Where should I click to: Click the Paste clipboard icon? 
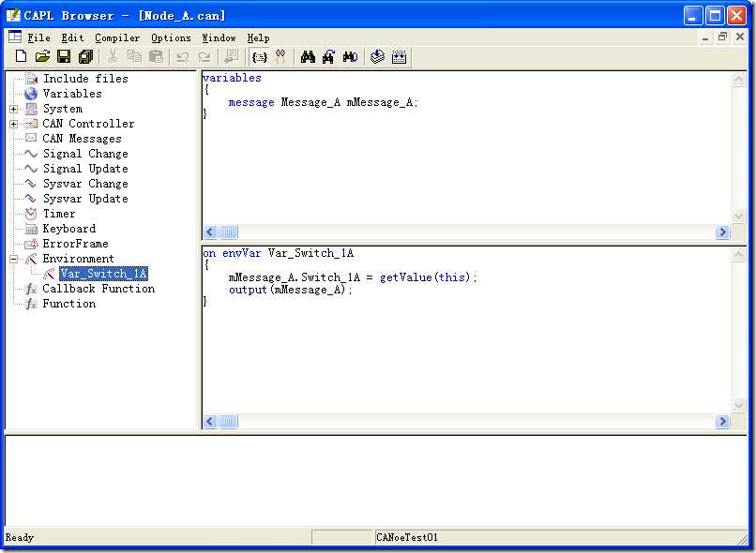(156, 57)
